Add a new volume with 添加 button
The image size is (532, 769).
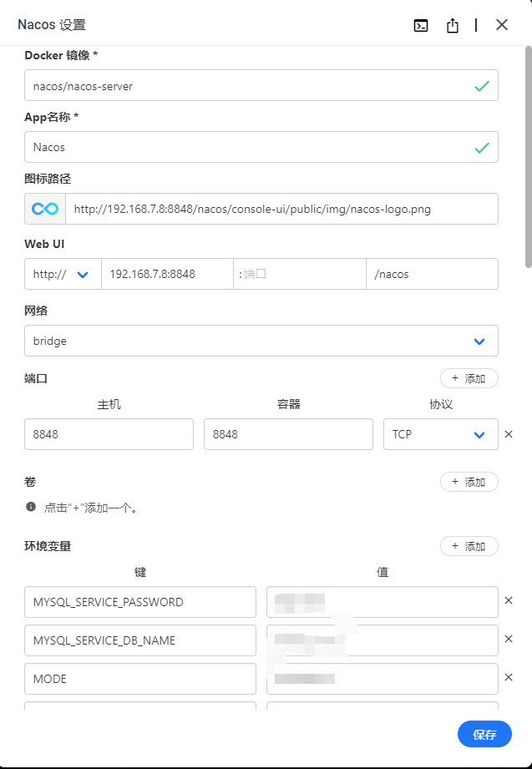pos(469,482)
